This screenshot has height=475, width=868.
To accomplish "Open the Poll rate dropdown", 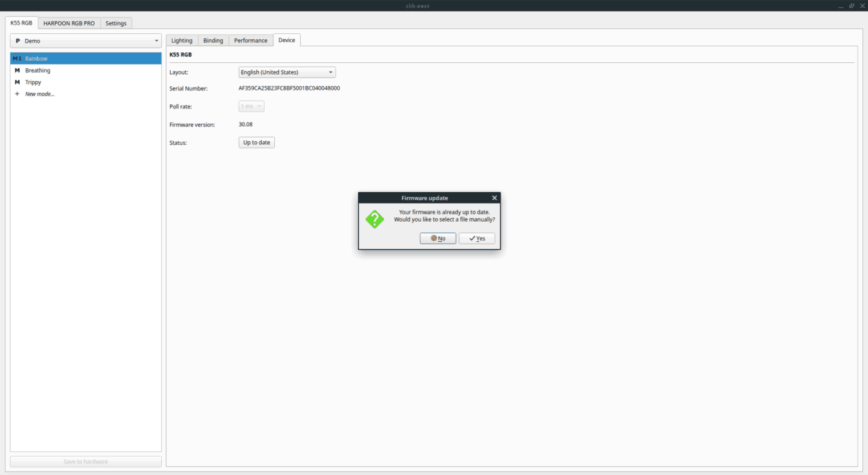I will click(x=250, y=106).
